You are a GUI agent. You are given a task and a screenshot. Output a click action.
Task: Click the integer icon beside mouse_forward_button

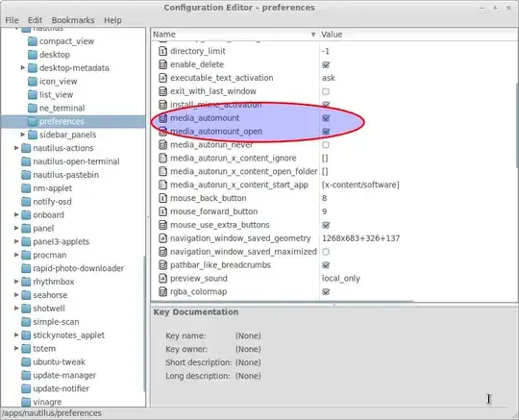pos(162,211)
